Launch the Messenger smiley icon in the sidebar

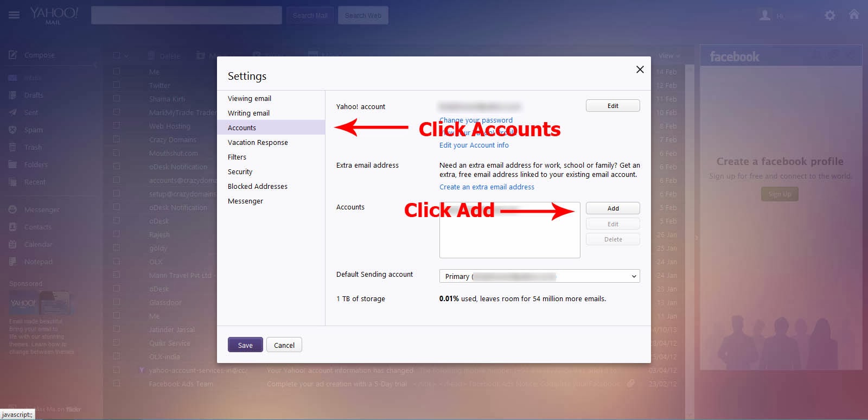pos(12,209)
